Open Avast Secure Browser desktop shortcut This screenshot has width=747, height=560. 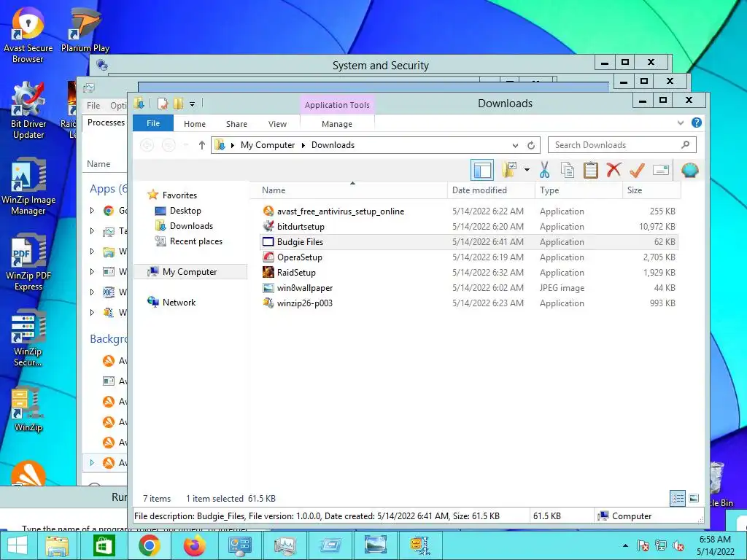click(28, 36)
